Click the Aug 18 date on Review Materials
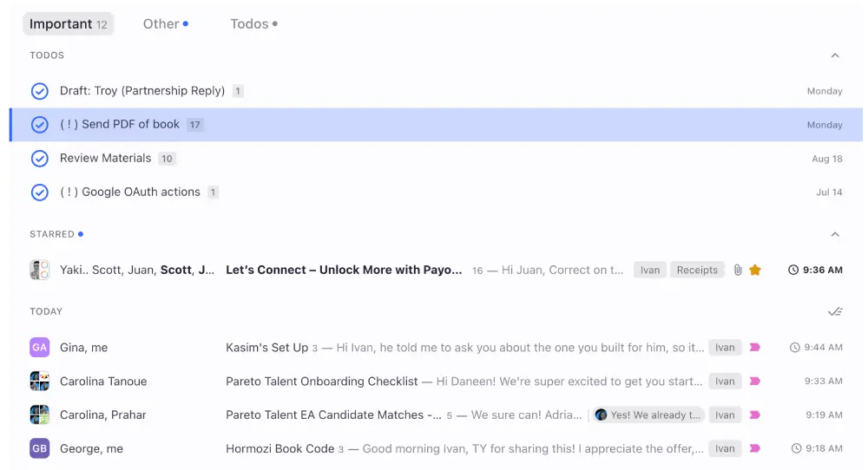868x470 pixels. pyautogui.click(x=827, y=159)
